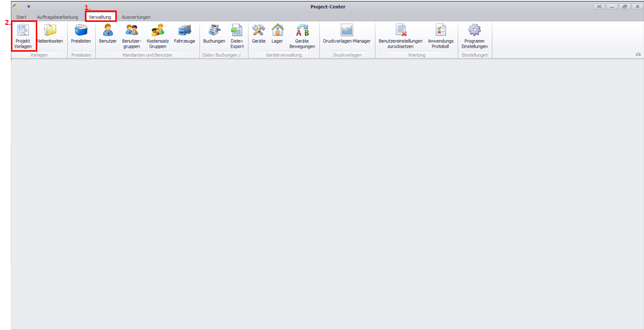
Task: Click Benutzereinstellungen zurücksetzen
Action: tap(401, 31)
